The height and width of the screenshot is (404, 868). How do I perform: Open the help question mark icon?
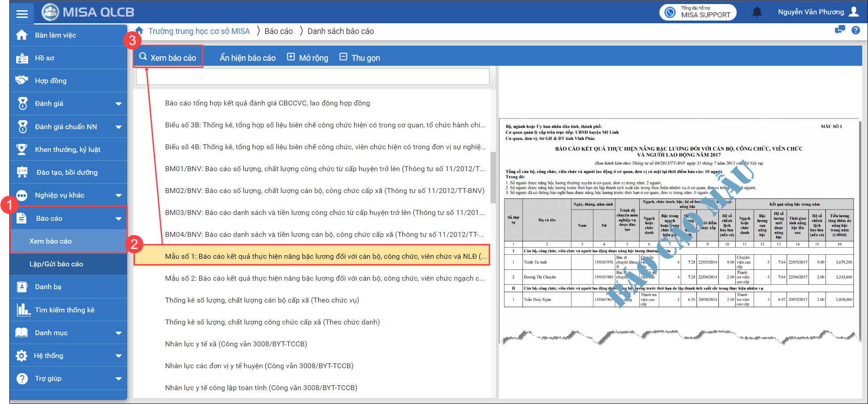855,30
